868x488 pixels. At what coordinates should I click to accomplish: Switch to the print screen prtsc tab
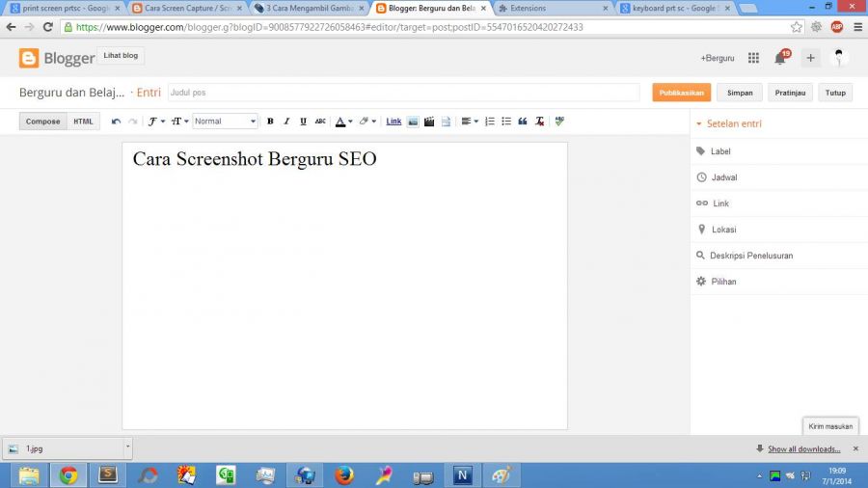[65, 9]
